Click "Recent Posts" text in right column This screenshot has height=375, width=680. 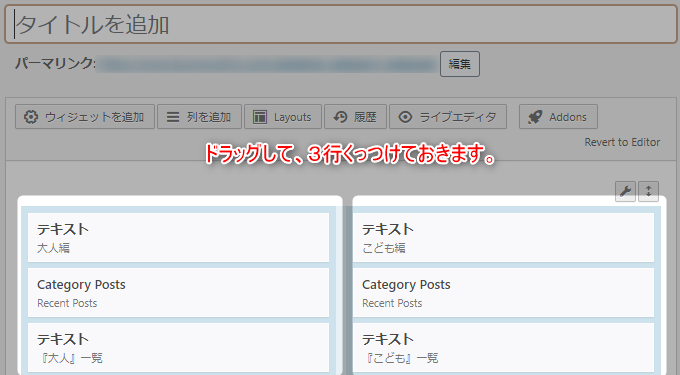pos(392,303)
